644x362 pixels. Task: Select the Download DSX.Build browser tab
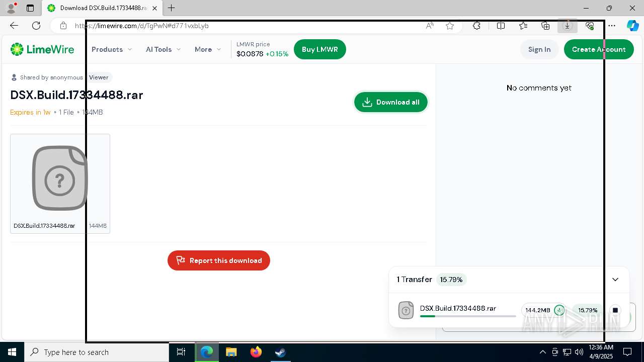coord(102,8)
